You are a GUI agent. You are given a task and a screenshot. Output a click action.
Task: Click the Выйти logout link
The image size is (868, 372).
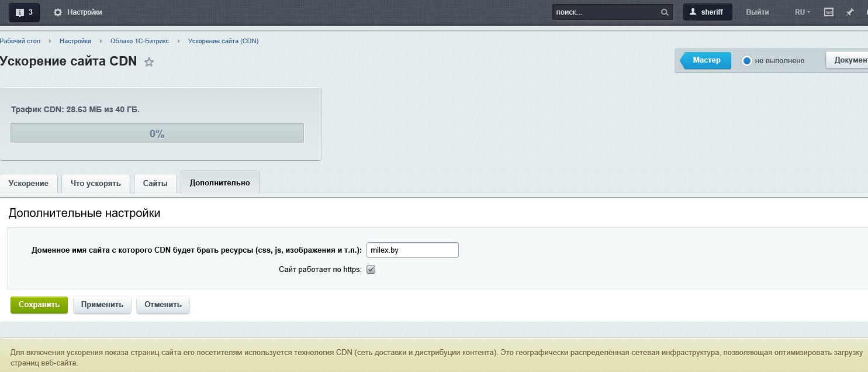(x=757, y=12)
